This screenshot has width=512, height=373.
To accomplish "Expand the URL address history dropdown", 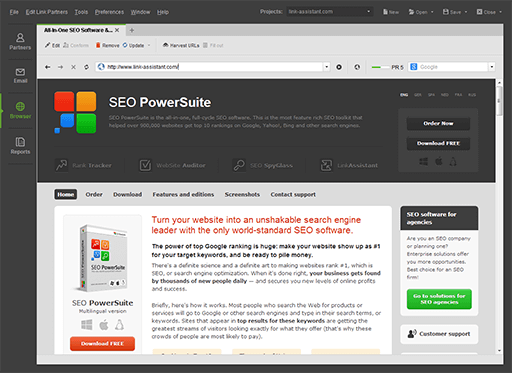I will (327, 67).
